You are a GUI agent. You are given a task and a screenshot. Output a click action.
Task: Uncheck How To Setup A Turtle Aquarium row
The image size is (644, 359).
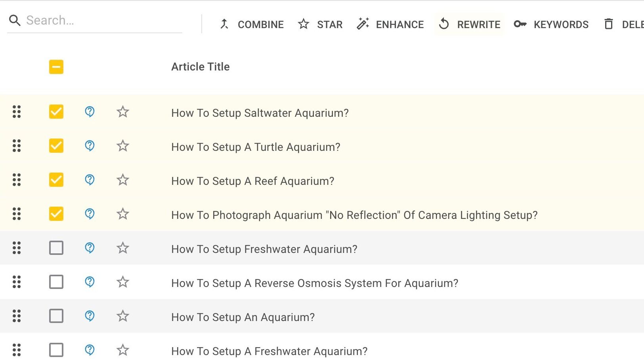tap(56, 146)
